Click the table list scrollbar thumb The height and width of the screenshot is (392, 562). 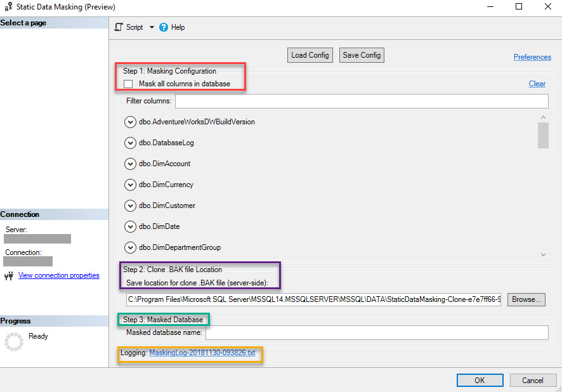tap(543, 135)
